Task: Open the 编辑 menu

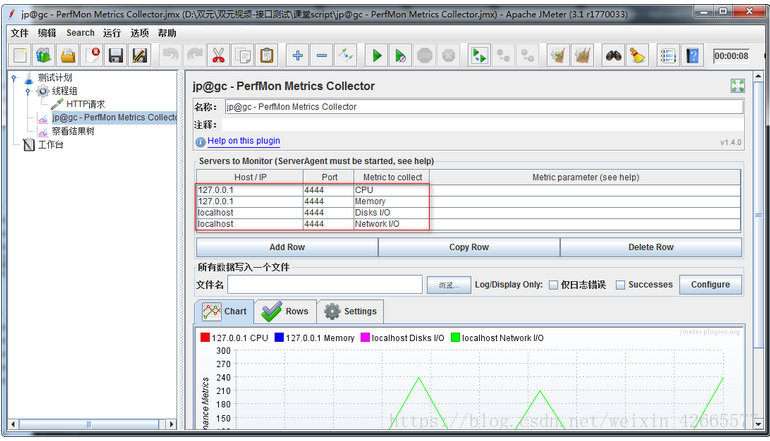Action: (x=47, y=33)
